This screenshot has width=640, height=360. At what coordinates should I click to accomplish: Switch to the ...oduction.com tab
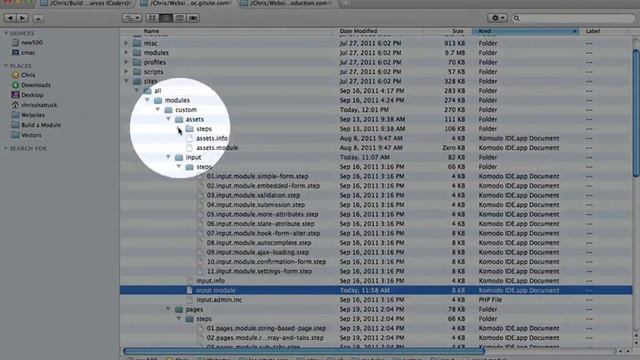tap(286, 3)
